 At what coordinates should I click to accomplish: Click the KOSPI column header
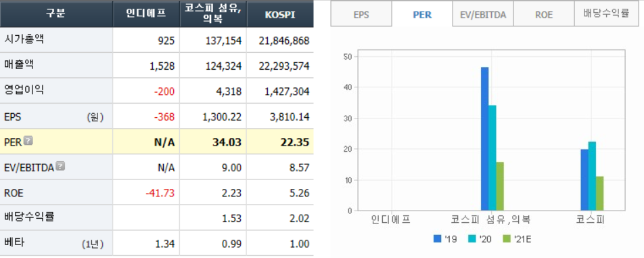tap(279, 14)
